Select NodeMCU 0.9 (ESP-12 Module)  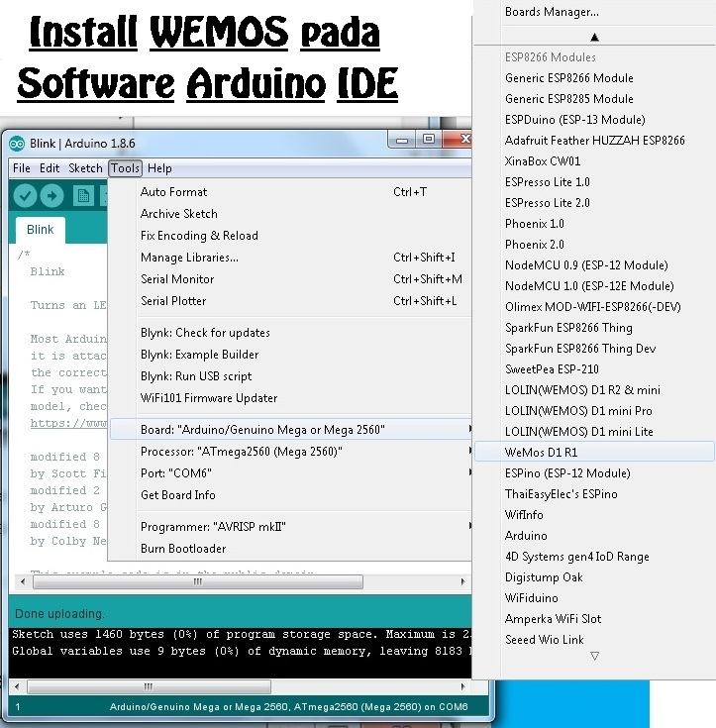pos(594,265)
